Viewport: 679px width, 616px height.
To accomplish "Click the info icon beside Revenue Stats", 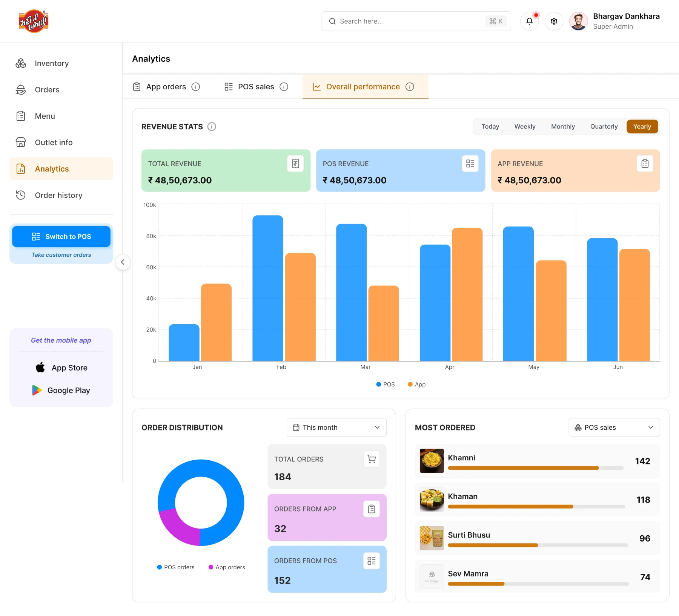I will pos(212,127).
